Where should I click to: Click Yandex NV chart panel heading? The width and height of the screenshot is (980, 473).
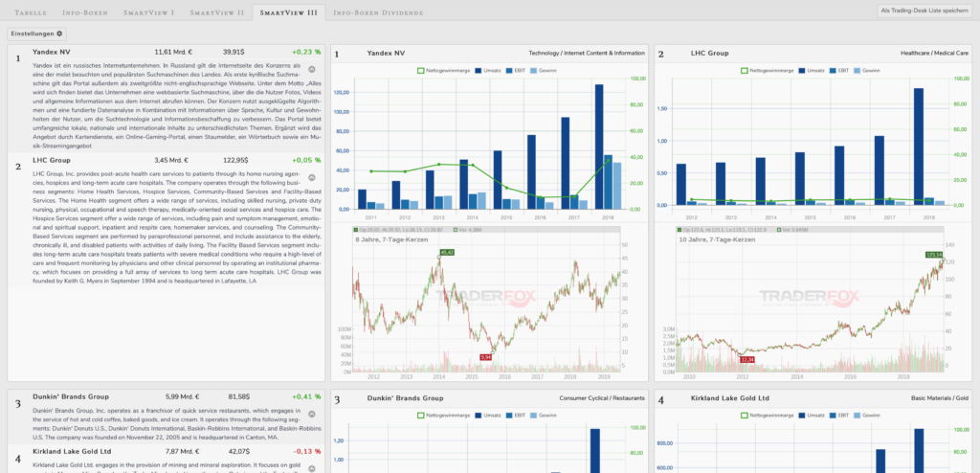(x=386, y=54)
